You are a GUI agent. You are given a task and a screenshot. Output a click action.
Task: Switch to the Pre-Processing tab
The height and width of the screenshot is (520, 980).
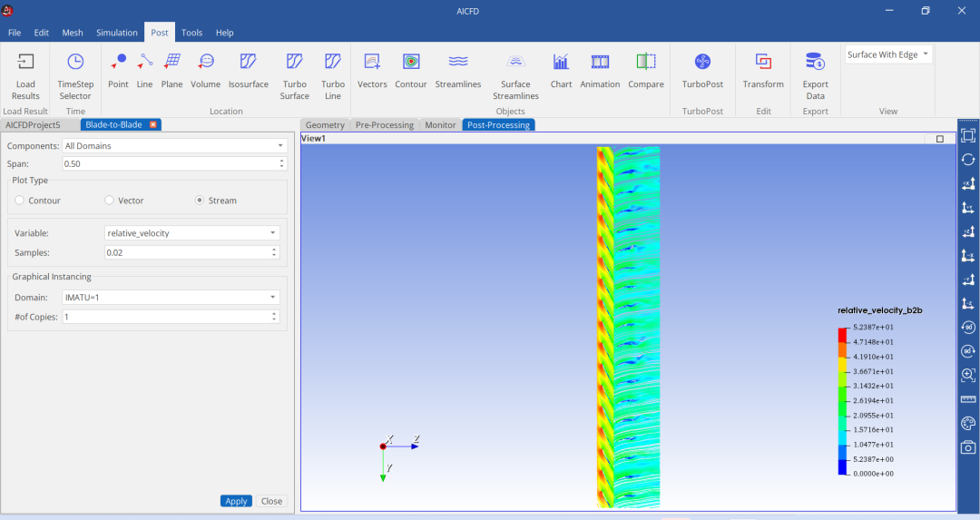coord(385,125)
